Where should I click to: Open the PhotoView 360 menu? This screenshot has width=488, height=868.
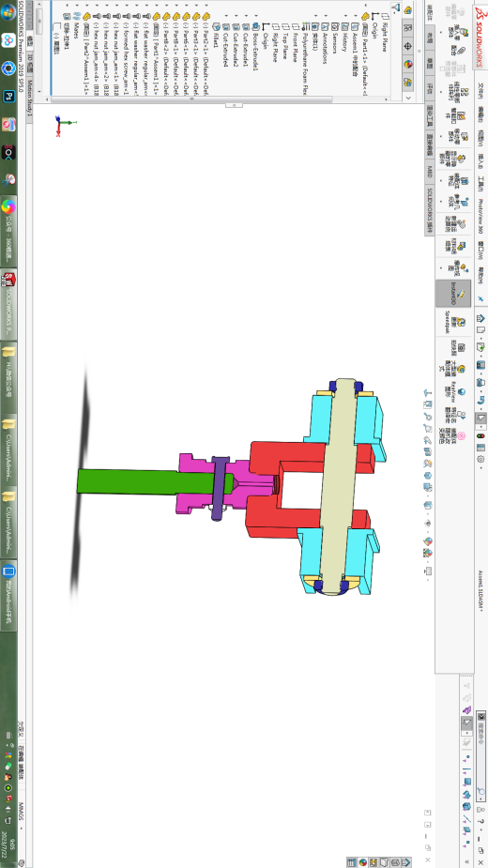480,216
